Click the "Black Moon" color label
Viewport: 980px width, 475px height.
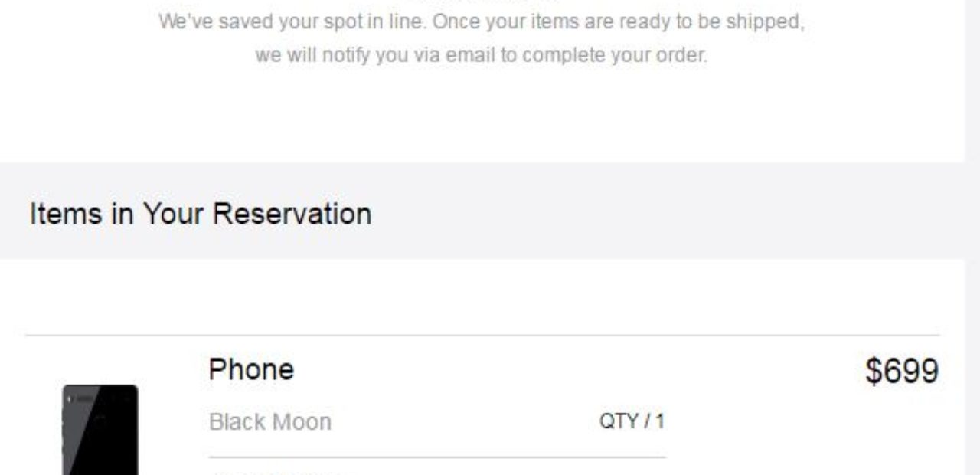[270, 422]
